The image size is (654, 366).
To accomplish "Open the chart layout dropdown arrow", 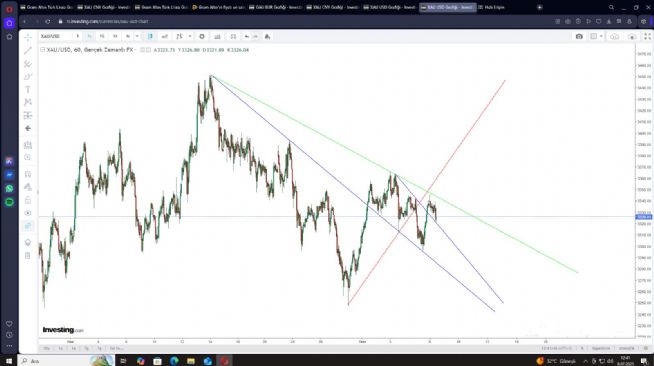I will [601, 37].
